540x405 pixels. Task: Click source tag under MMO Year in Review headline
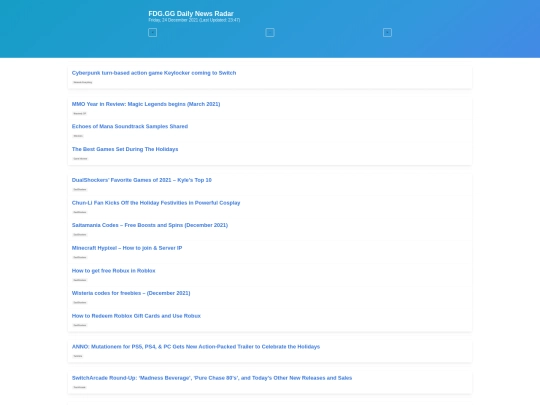tap(80, 113)
